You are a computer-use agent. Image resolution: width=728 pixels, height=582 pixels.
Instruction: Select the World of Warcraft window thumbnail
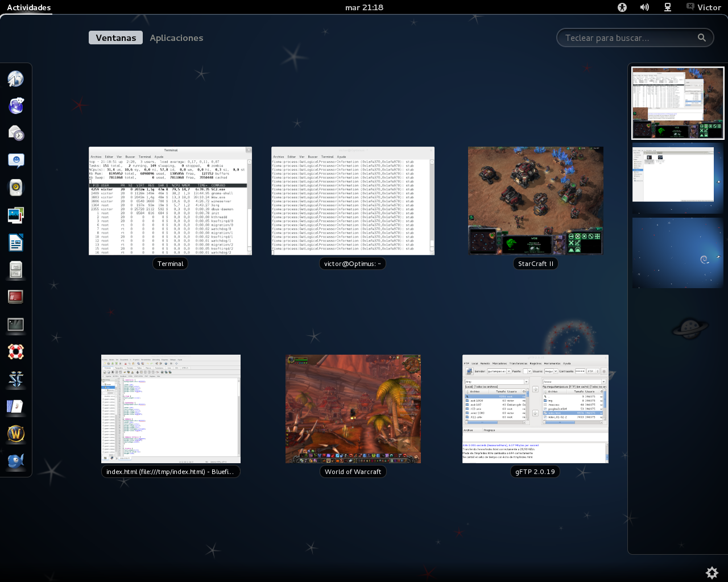353,409
